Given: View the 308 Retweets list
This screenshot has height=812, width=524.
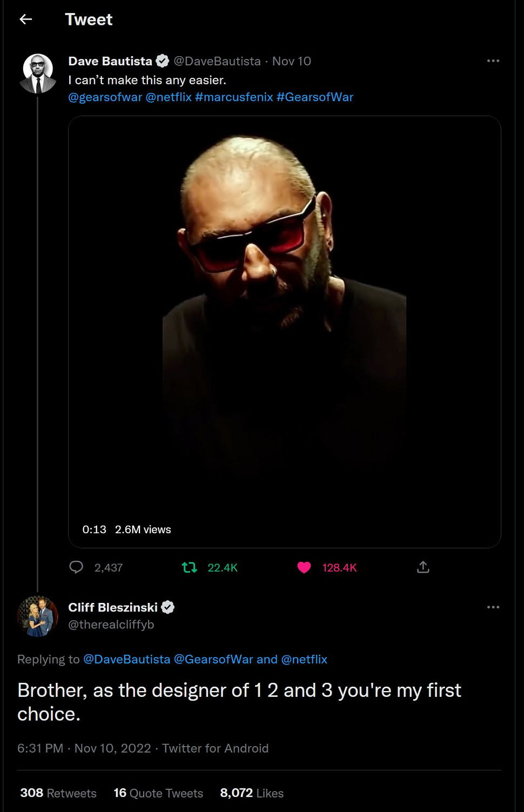Looking at the screenshot, I should [x=58, y=793].
